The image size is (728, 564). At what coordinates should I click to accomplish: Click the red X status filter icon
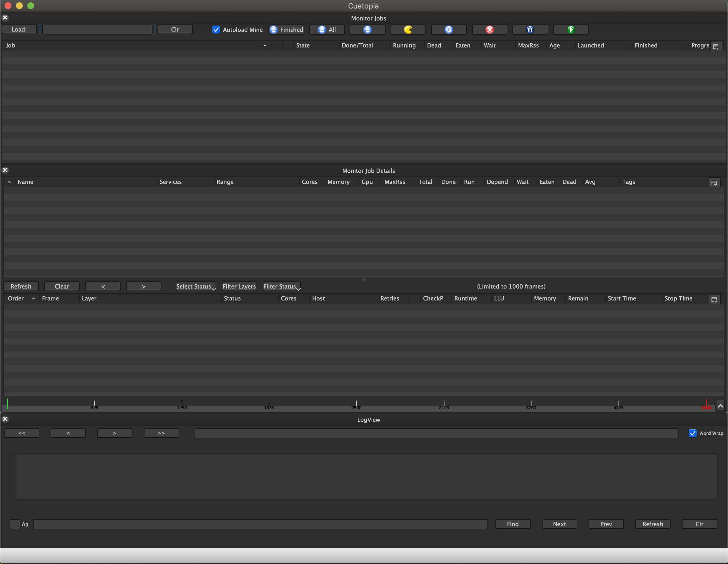click(491, 29)
